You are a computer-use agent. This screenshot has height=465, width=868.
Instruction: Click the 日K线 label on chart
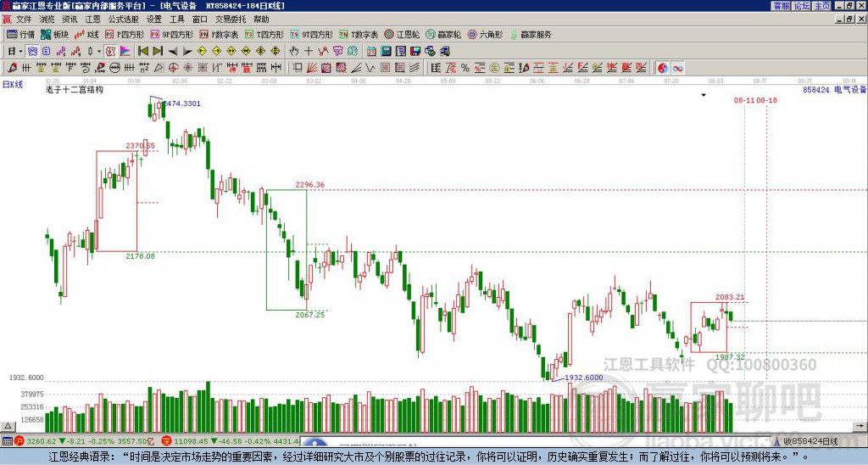[13, 85]
